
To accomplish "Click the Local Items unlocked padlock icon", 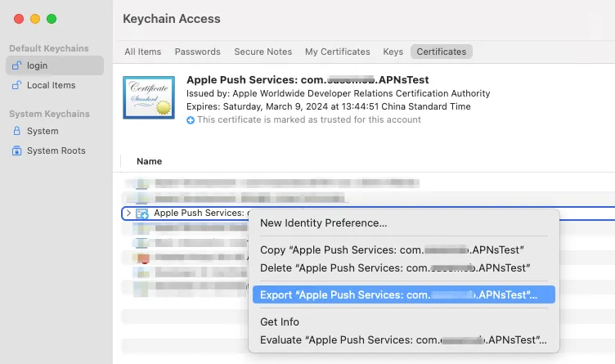I will coord(16,85).
